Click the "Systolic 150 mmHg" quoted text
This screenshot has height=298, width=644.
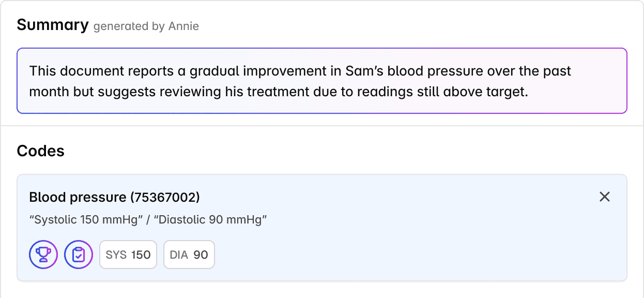click(86, 220)
